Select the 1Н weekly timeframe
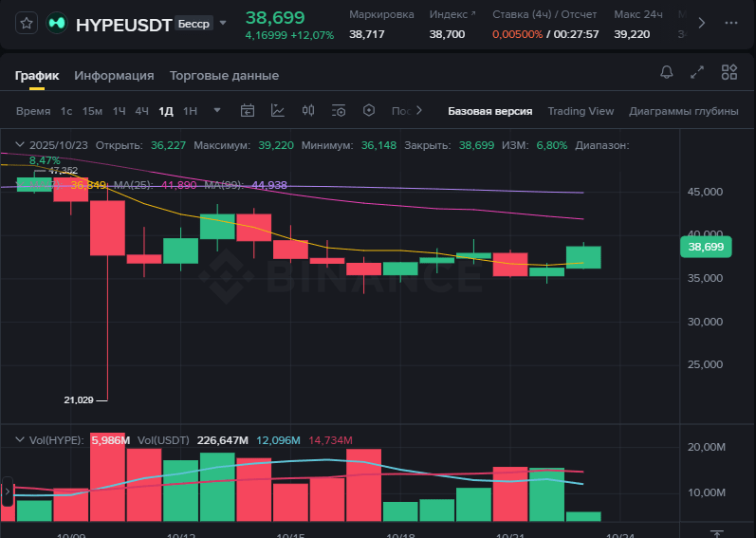The width and height of the screenshot is (756, 538). tap(190, 111)
